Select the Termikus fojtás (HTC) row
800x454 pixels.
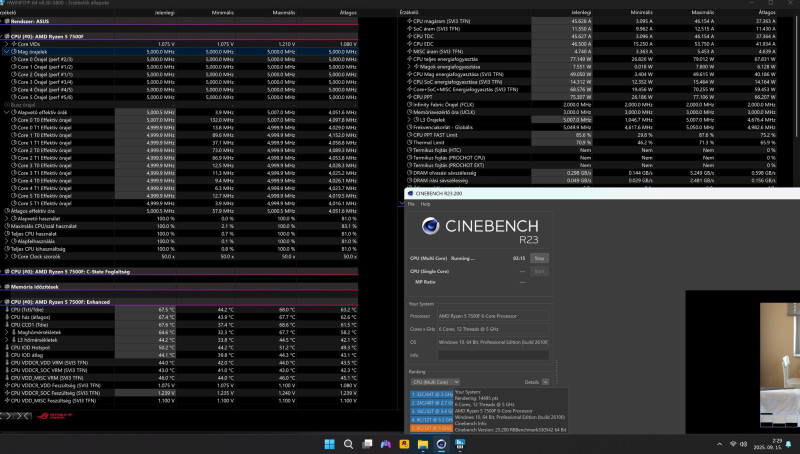click(x=591, y=150)
